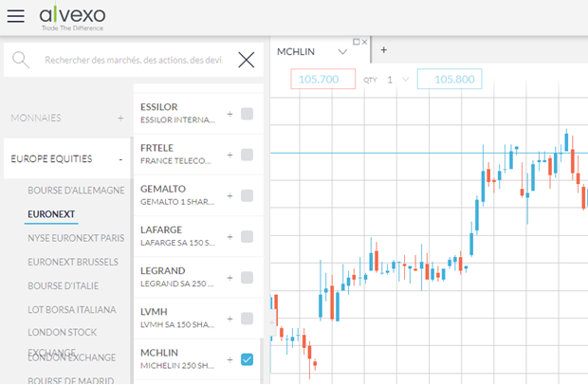Click the plus icon beside FRTELE
Viewport: 588px width, 385px height.
tap(230, 155)
